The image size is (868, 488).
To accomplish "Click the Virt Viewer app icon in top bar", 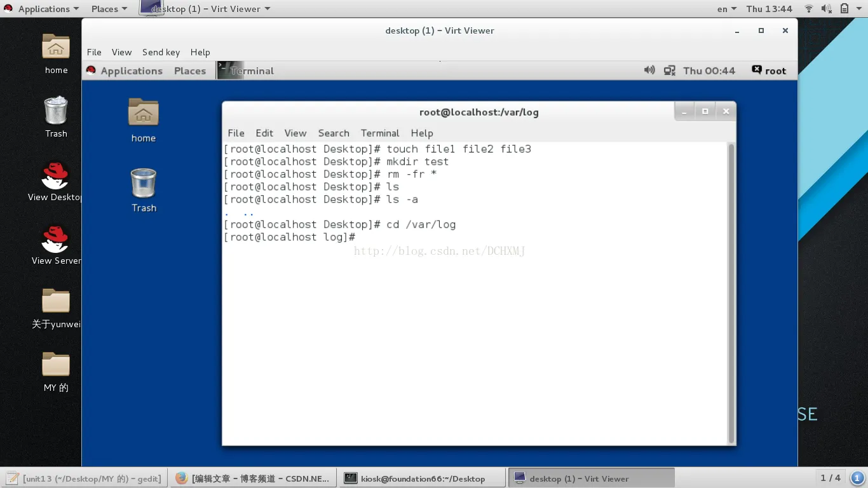I will point(151,8).
